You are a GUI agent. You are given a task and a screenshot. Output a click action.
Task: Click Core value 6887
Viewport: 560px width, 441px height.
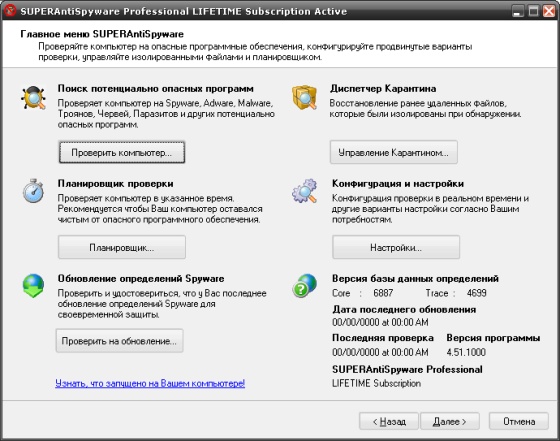point(383,293)
